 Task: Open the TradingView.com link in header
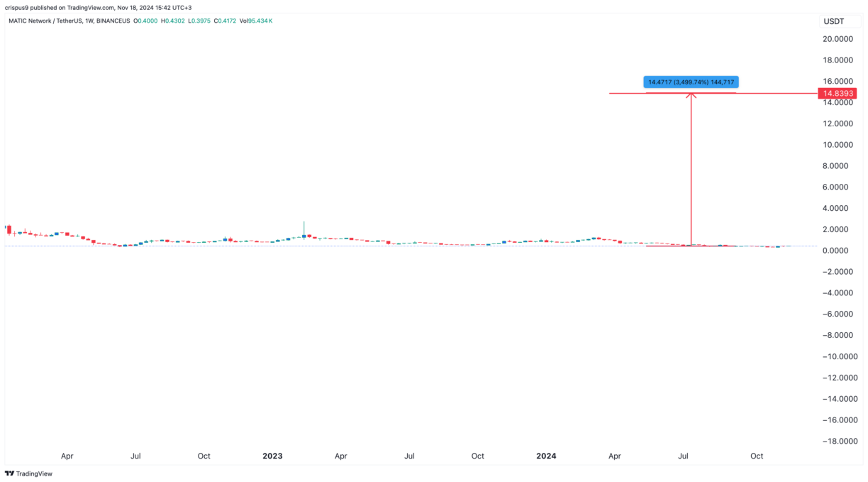pos(89,6)
